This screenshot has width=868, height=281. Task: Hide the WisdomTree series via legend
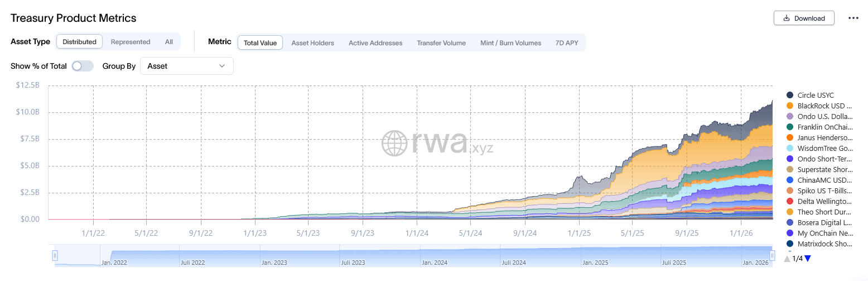click(x=824, y=148)
